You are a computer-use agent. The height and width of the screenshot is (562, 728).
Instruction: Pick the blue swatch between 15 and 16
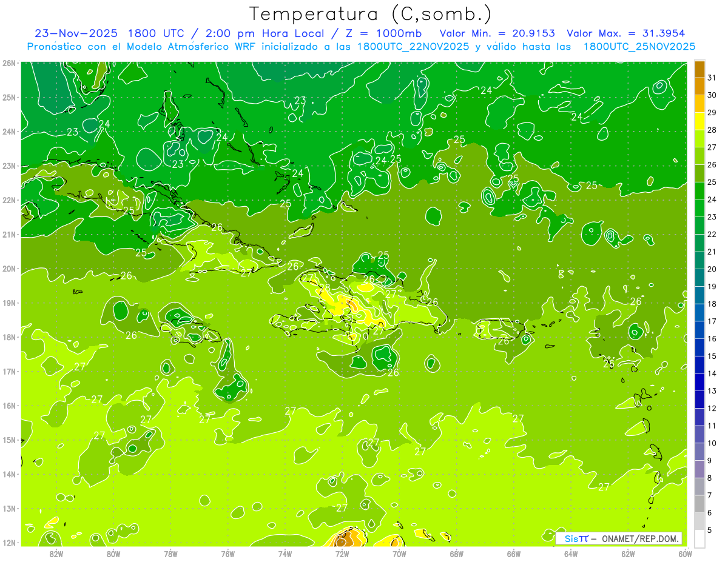pos(699,347)
